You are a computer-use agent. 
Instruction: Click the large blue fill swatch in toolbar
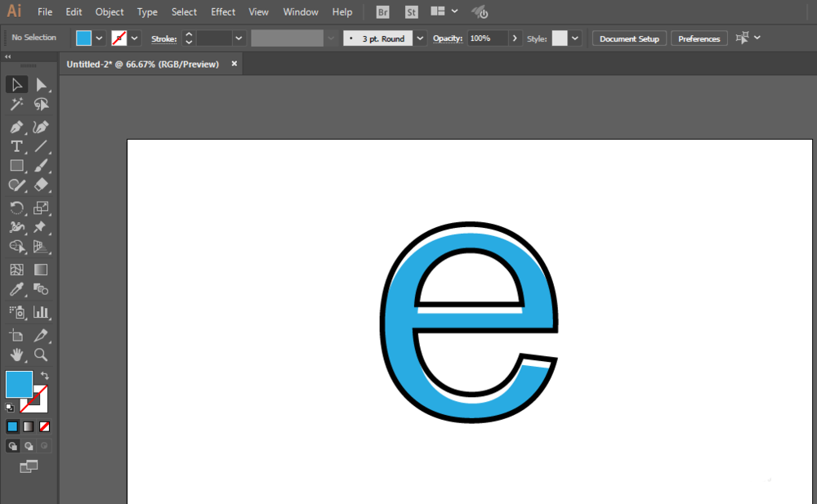point(19,384)
